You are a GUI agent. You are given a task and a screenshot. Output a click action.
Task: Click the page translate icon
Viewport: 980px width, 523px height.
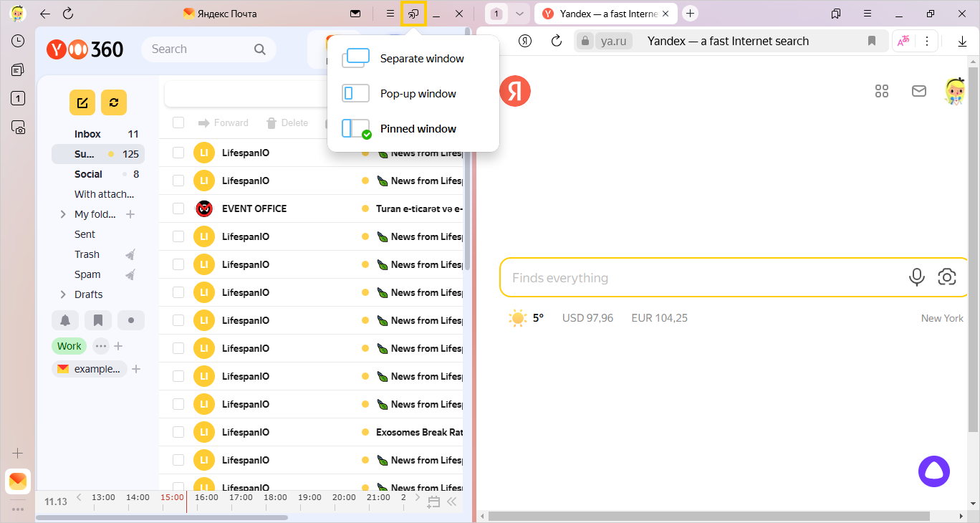tap(903, 42)
